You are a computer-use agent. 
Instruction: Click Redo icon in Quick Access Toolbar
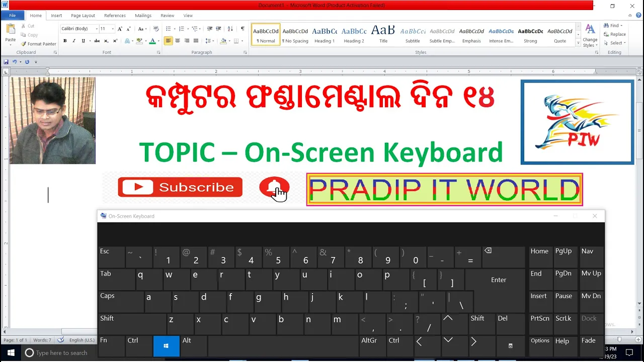[27, 62]
